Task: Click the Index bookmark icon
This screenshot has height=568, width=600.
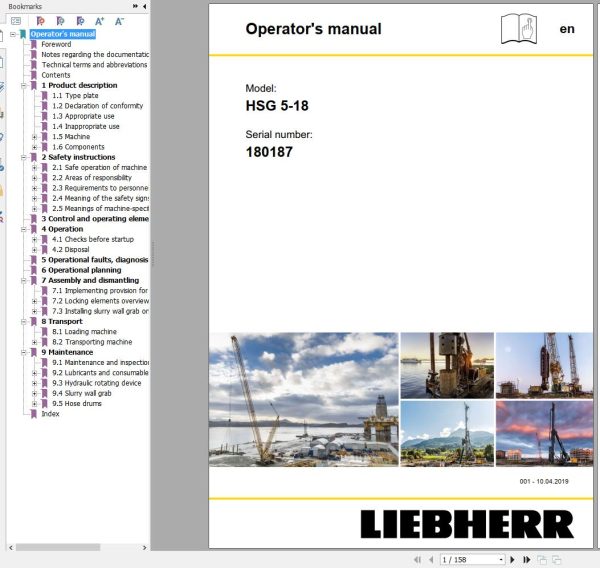Action: click(x=34, y=414)
